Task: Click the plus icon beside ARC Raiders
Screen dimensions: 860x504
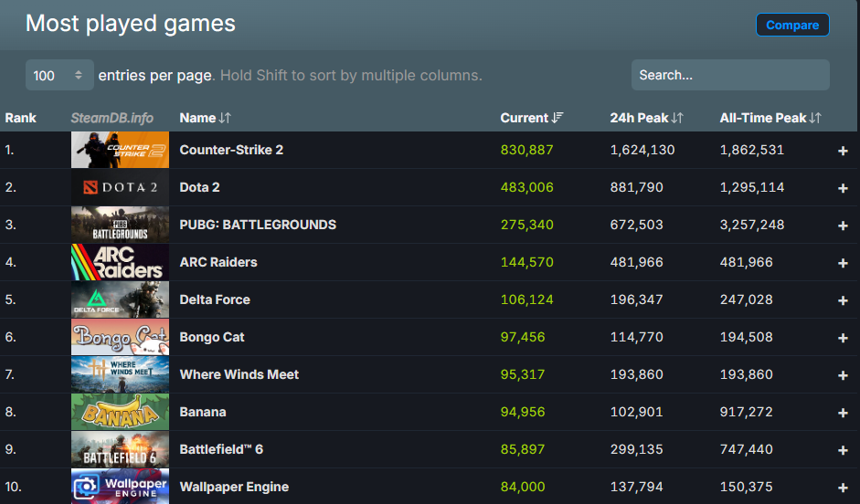Action: coord(843,263)
